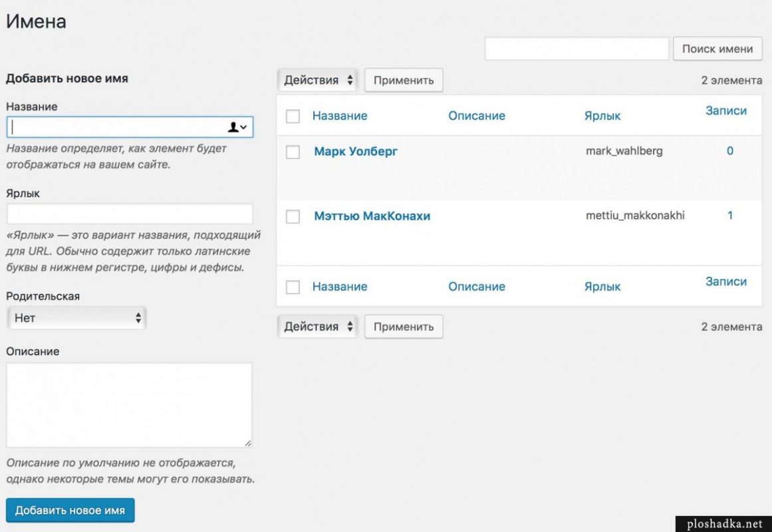Click the Поиск имени search button
Screen dimensions: 772x532
(718, 48)
